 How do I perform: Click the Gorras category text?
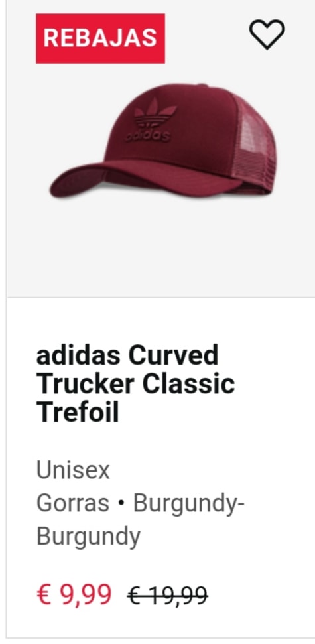73,503
